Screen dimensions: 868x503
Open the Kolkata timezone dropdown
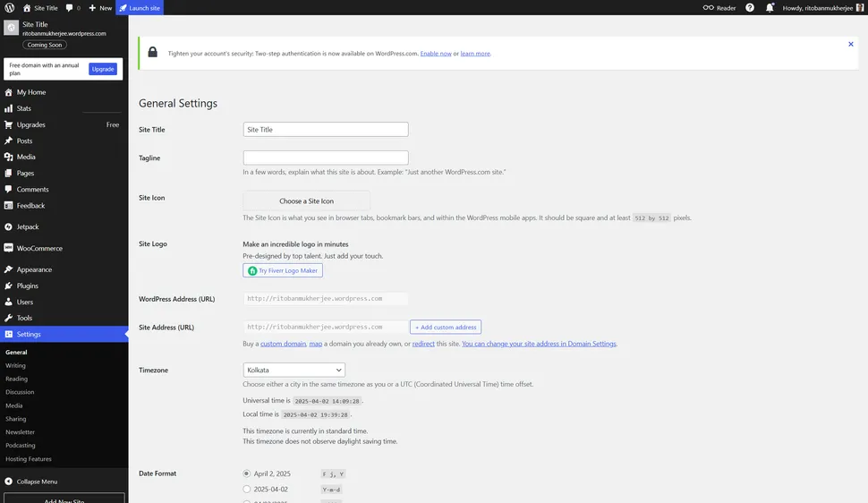[x=294, y=370]
